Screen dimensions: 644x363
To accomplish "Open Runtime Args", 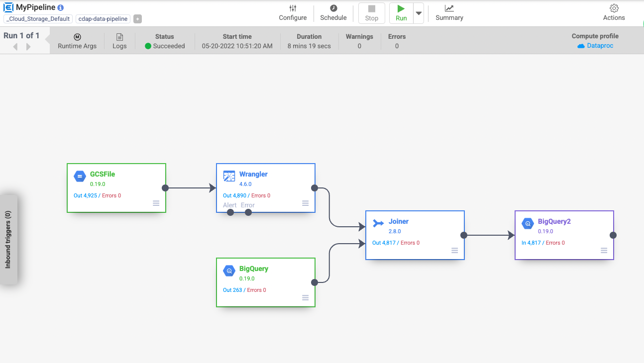I will coord(77,41).
